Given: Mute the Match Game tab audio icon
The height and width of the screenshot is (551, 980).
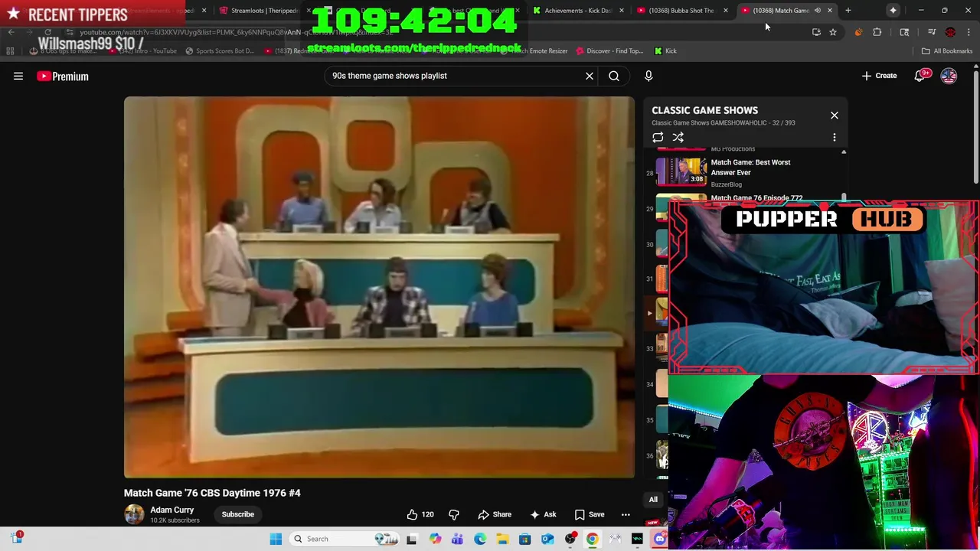Looking at the screenshot, I should pyautogui.click(x=818, y=11).
